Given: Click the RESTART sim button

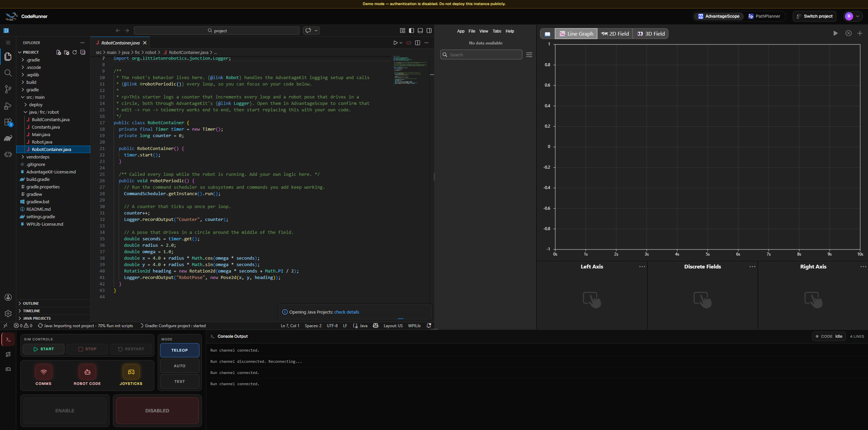Looking at the screenshot, I should (131, 349).
